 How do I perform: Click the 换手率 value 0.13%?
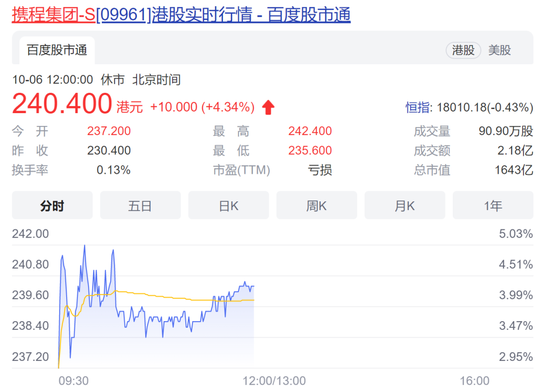pos(114,170)
